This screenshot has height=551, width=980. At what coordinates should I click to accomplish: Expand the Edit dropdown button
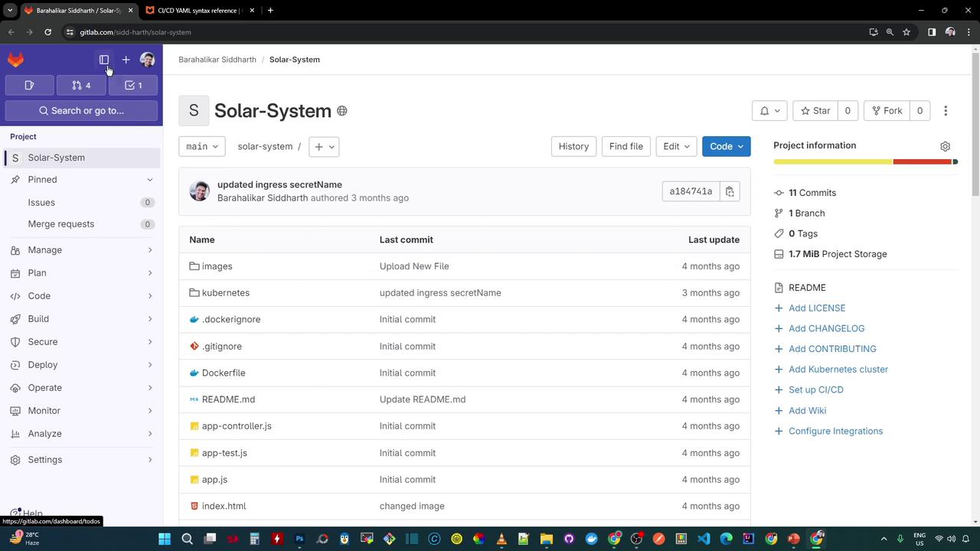pyautogui.click(x=676, y=146)
